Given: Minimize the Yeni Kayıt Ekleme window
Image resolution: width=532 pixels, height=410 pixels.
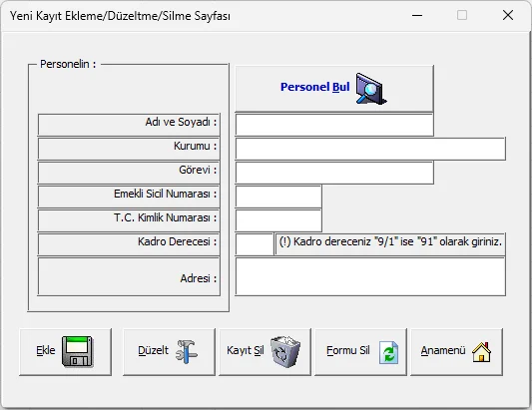Looking at the screenshot, I should coord(417,15).
